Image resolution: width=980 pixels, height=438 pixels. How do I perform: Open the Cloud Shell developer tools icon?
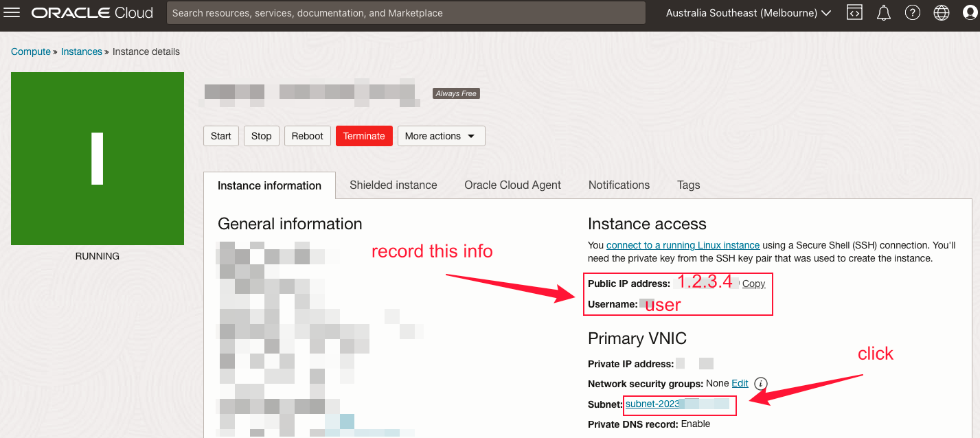coord(854,13)
